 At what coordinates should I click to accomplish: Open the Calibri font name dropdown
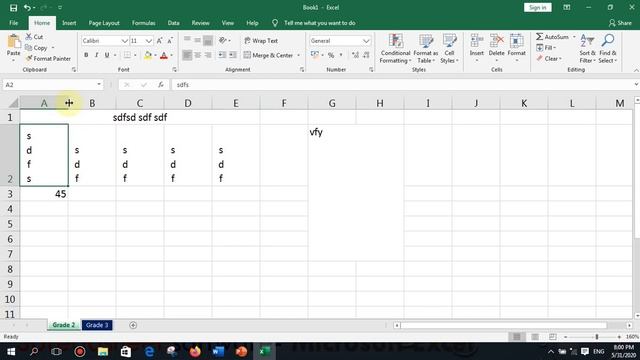pos(124,41)
